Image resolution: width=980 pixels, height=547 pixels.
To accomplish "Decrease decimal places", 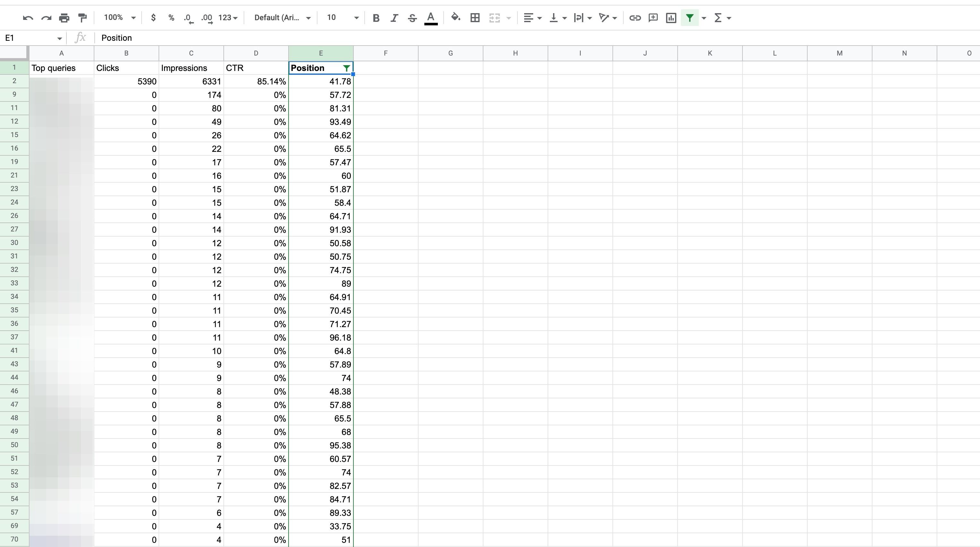I will coord(189,18).
